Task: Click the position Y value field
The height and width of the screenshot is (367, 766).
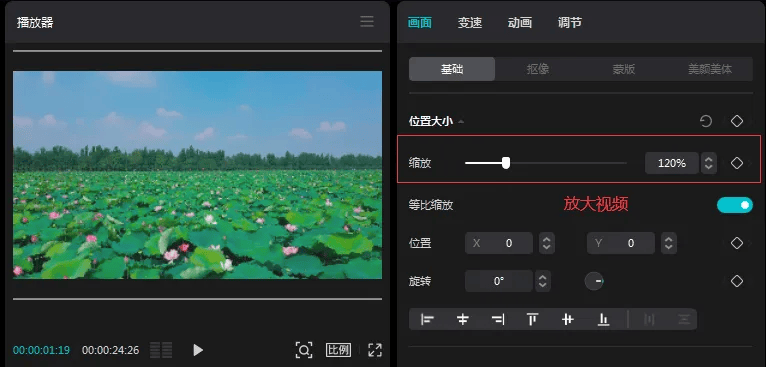Action: coord(621,243)
